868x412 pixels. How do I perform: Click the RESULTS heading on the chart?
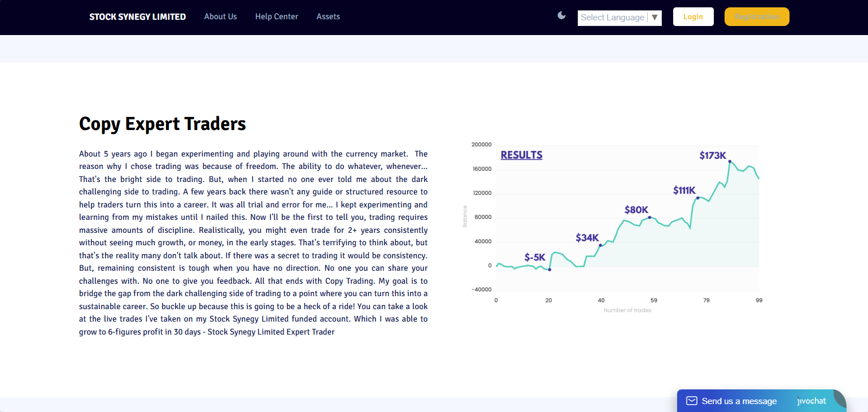(x=521, y=155)
